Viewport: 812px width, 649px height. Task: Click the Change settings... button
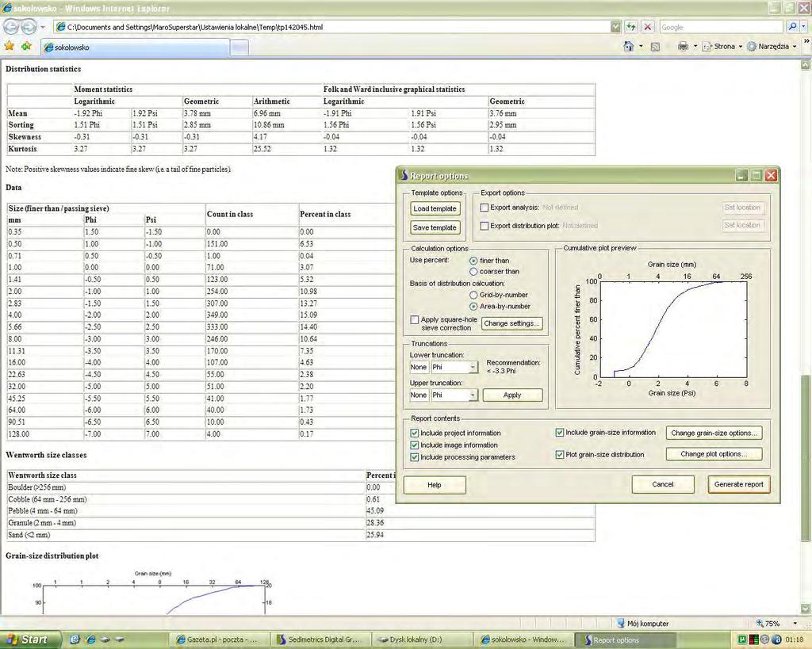coord(511,323)
